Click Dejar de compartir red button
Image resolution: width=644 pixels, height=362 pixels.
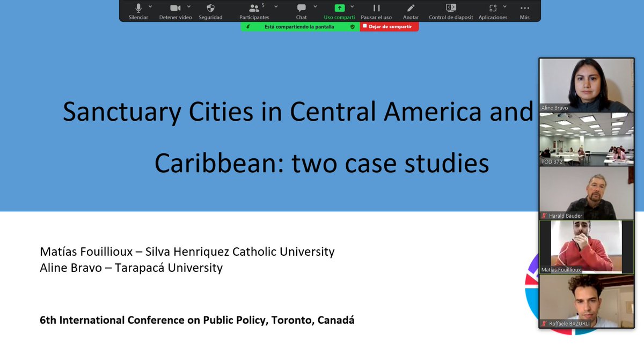click(389, 26)
